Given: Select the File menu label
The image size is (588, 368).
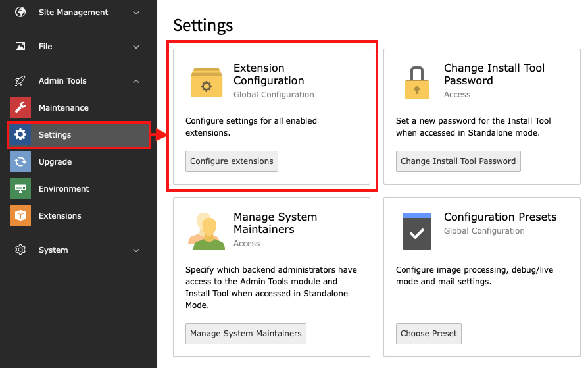Looking at the screenshot, I should (45, 47).
